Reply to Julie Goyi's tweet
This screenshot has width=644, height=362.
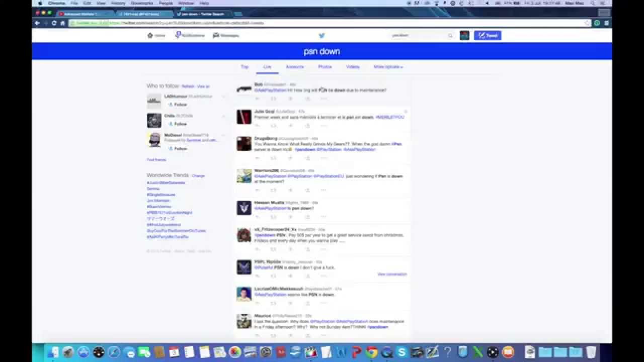257,125
